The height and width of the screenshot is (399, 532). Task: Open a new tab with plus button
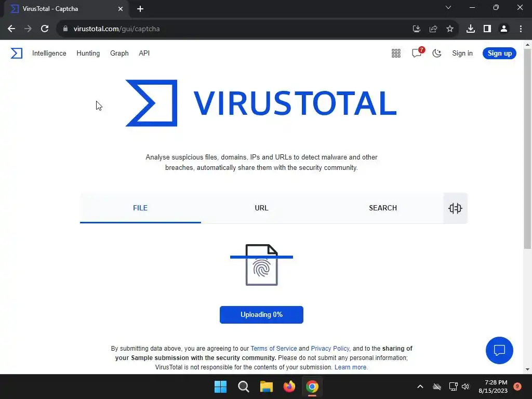tap(140, 9)
